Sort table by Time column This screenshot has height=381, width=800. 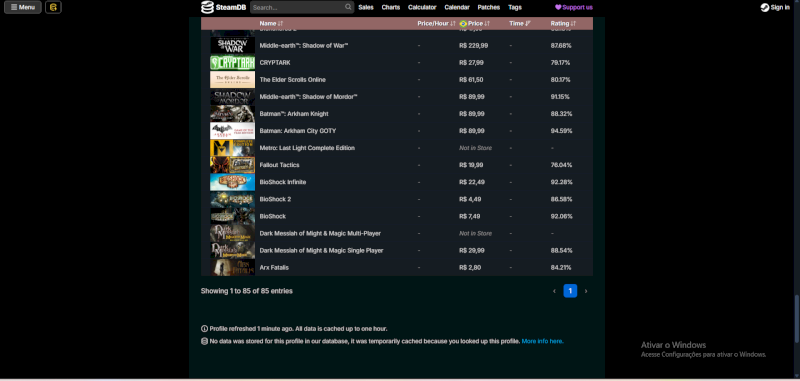point(520,23)
